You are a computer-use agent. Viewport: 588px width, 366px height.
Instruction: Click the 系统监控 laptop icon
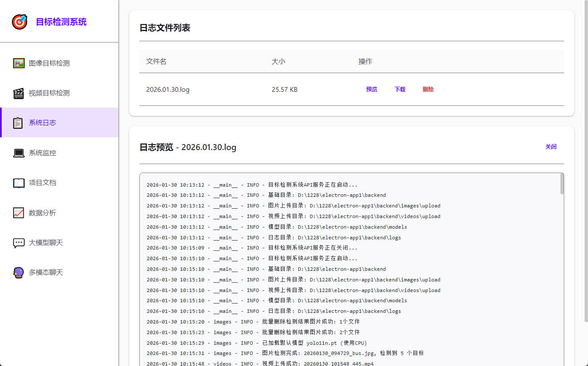[x=19, y=153]
